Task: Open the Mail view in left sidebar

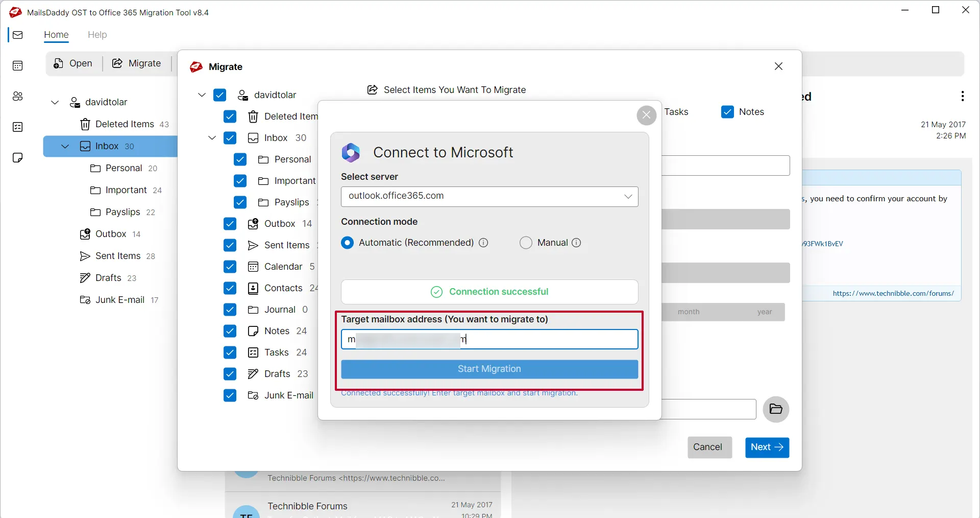Action: 18,35
